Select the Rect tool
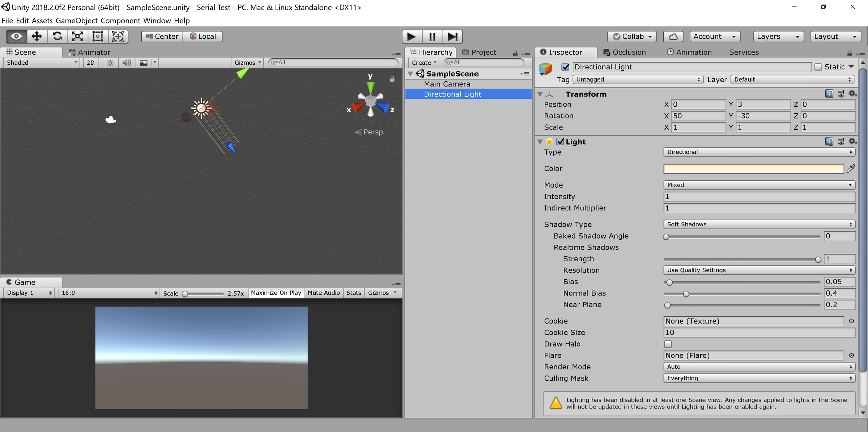 pyautogui.click(x=97, y=36)
